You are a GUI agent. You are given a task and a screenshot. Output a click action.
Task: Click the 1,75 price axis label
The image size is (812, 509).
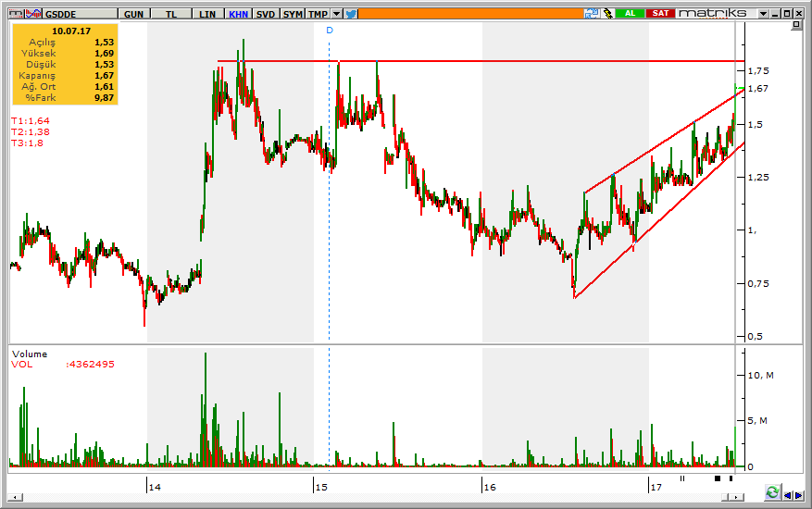tap(758, 71)
